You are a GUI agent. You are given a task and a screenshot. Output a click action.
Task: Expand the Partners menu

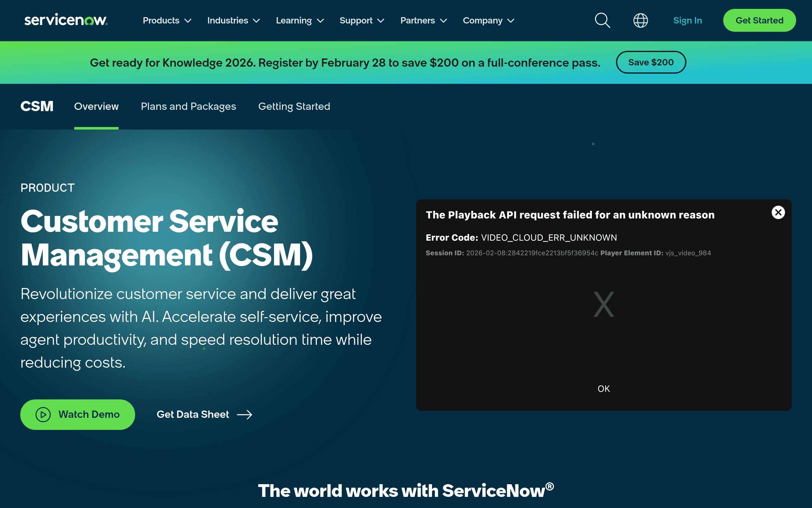(423, 21)
